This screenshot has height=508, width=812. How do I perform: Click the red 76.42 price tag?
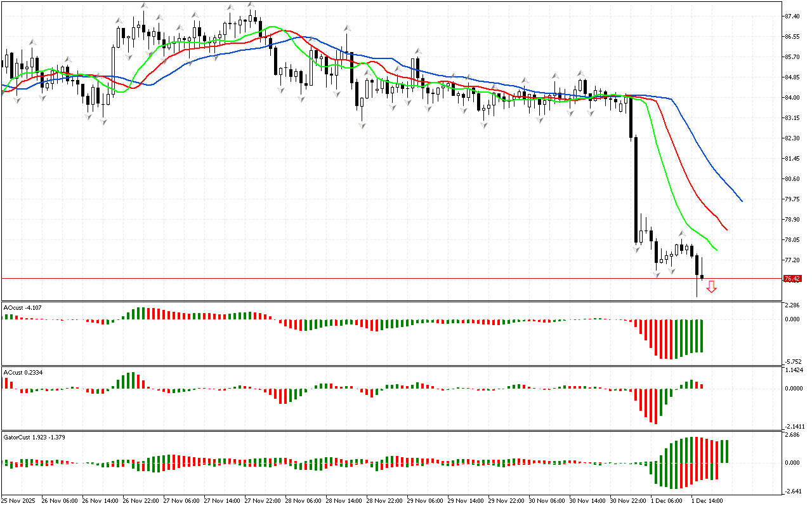click(x=792, y=279)
